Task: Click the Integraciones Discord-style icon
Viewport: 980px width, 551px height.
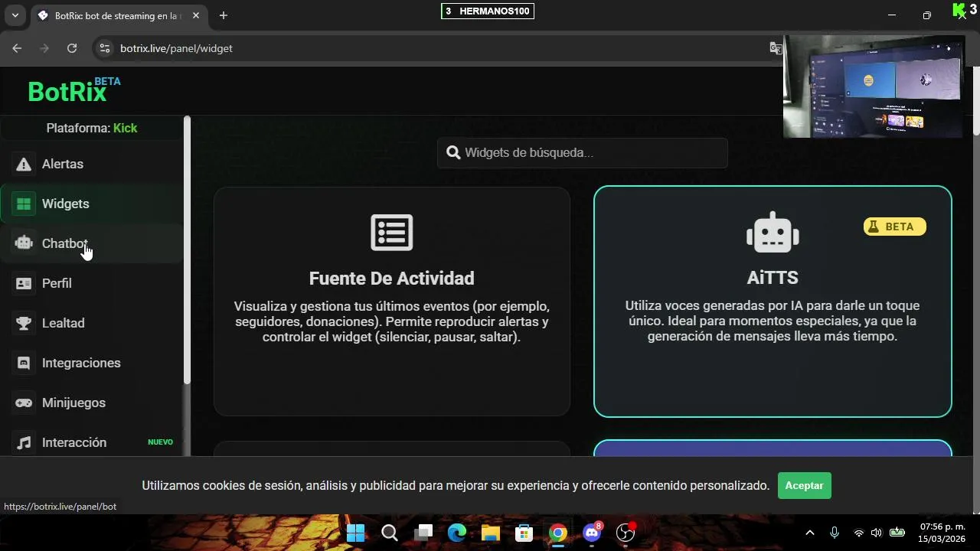Action: (x=24, y=363)
